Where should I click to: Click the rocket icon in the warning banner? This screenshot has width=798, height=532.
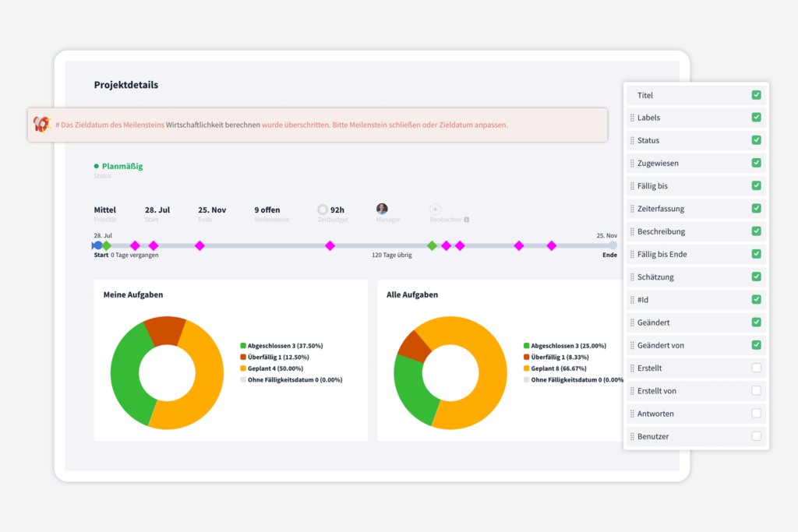[x=41, y=125]
